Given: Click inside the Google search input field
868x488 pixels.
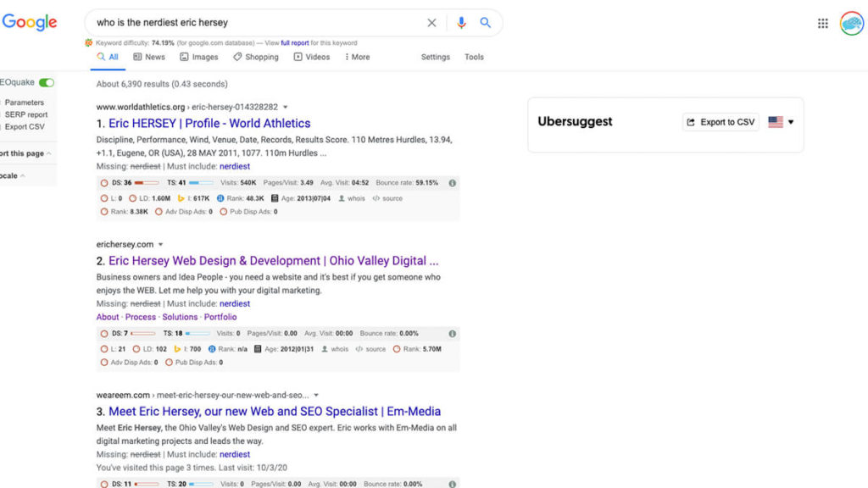Looking at the screenshot, I should (x=254, y=23).
